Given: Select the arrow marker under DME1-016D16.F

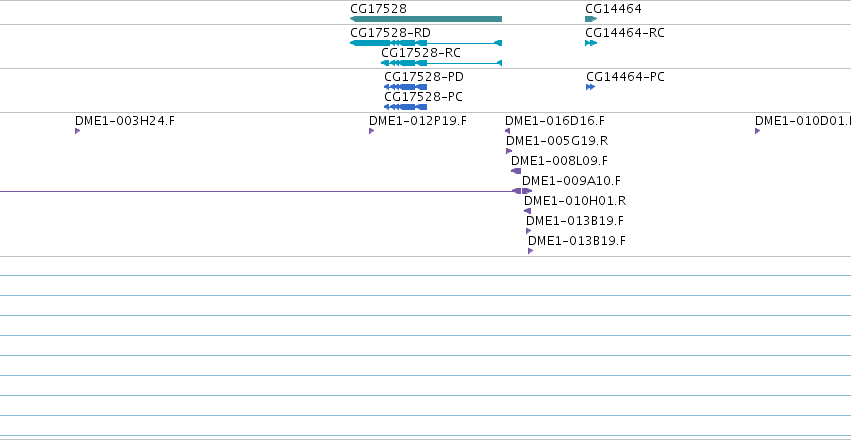Looking at the screenshot, I should (x=507, y=131).
